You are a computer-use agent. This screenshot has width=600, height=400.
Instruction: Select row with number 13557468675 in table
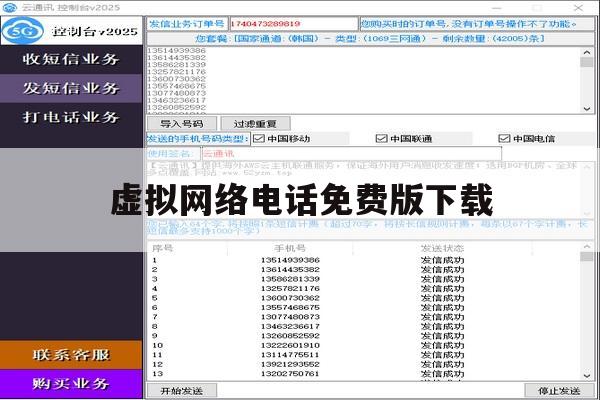(x=364, y=307)
